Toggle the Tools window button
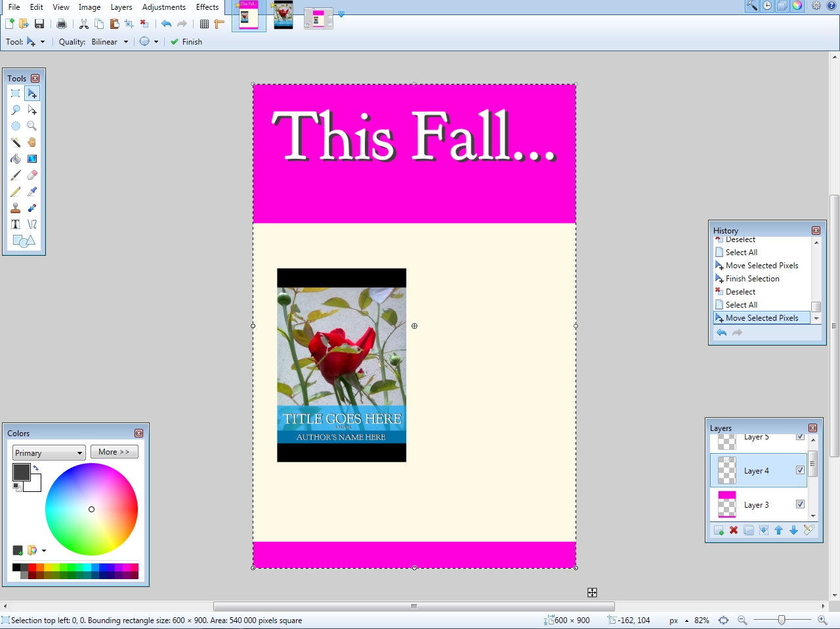 [x=751, y=6]
